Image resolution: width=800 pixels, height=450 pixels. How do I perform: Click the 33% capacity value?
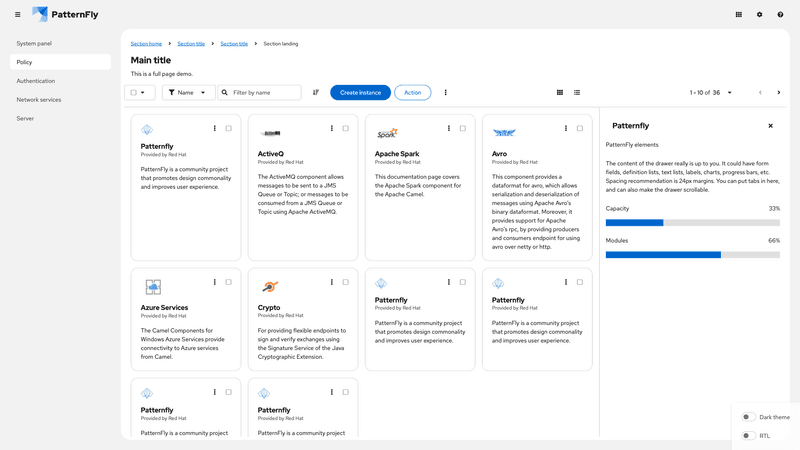(774, 209)
